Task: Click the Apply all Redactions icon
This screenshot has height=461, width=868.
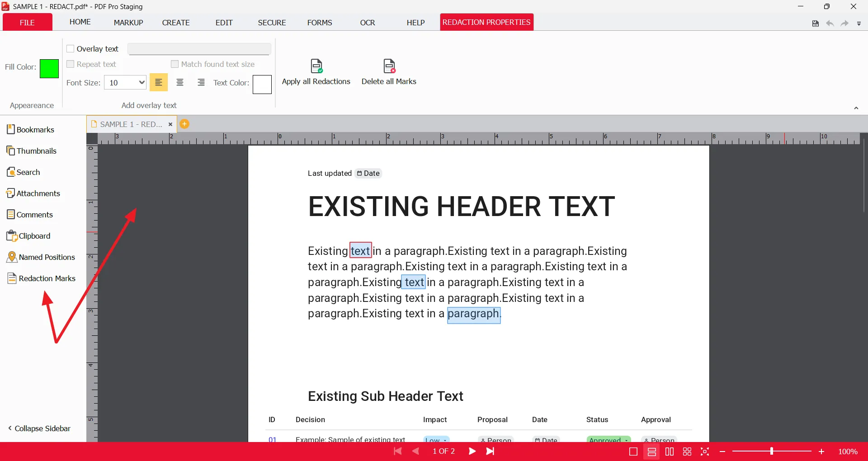Action: [x=316, y=66]
